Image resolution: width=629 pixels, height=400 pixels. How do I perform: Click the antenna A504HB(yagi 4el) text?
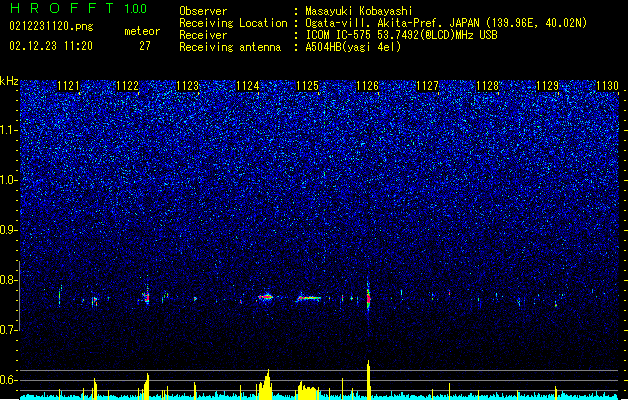(x=353, y=47)
